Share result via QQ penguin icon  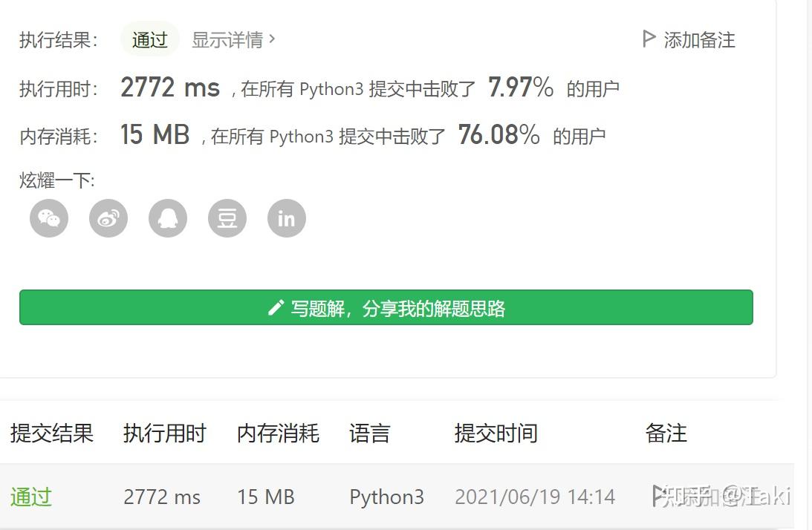(x=168, y=218)
